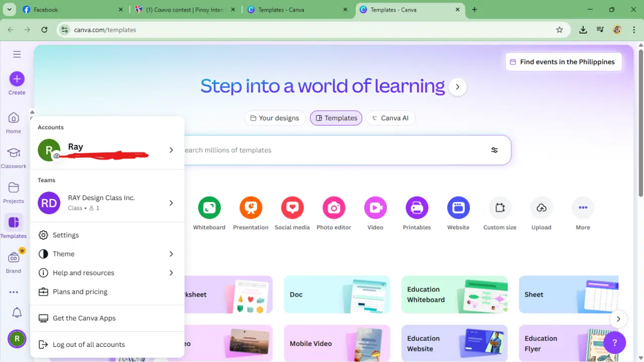Go to Home in sidebar
Image resolution: width=644 pixels, height=362 pixels.
pos(14,123)
